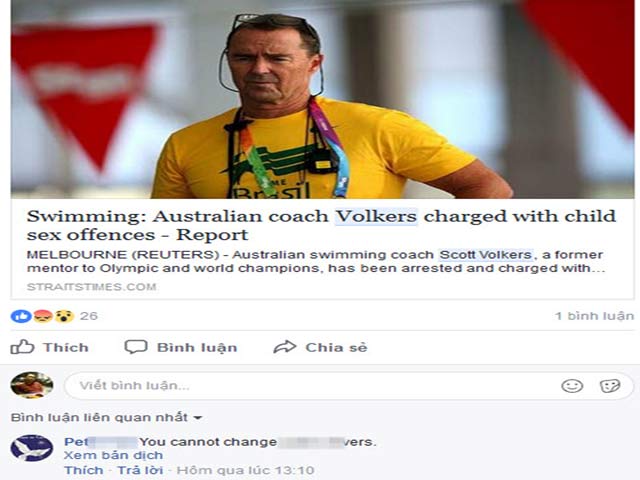
Task: Open the emoji smiley picker
Action: (572, 386)
